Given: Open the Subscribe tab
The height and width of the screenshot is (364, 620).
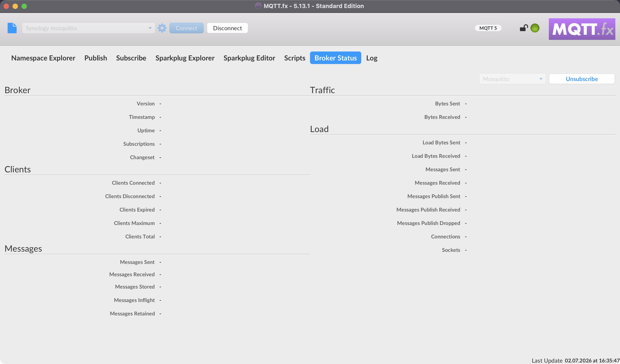Looking at the screenshot, I should point(131,58).
